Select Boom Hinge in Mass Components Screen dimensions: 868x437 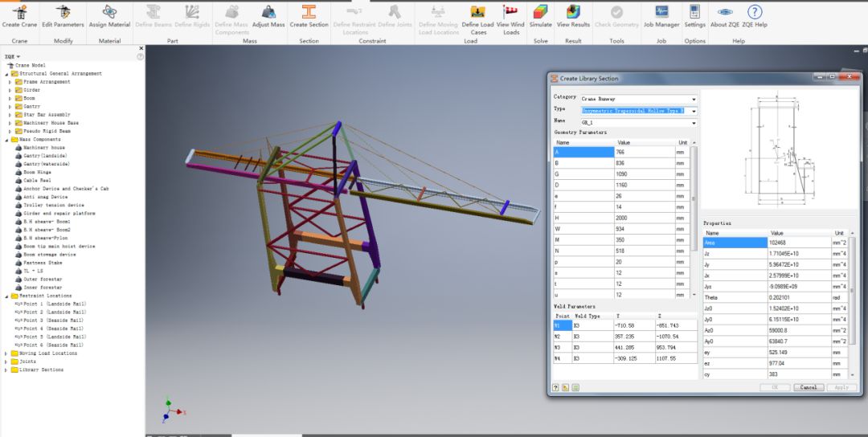39,173
